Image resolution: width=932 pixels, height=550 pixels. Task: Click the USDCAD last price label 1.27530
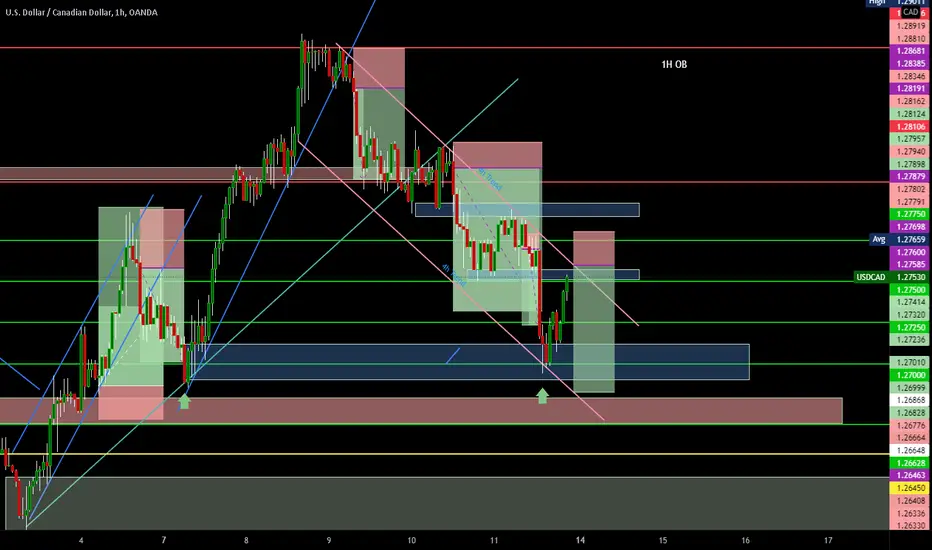pos(891,277)
